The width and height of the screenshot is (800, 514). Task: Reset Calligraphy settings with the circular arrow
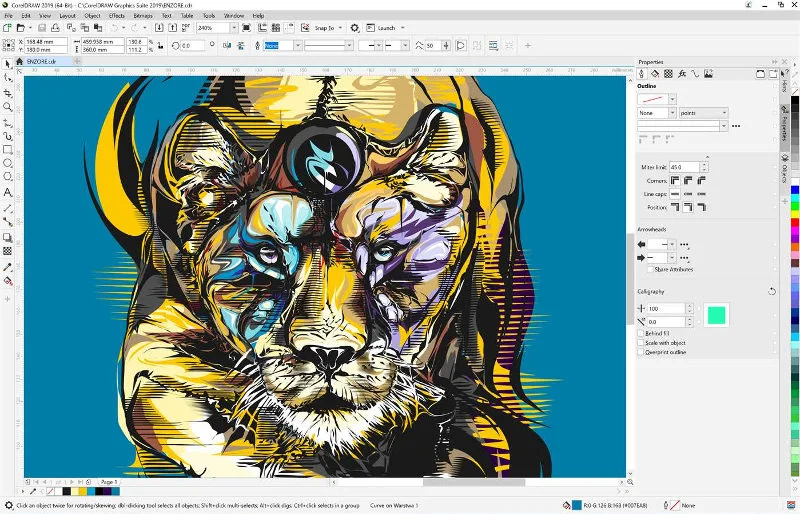pyautogui.click(x=771, y=291)
